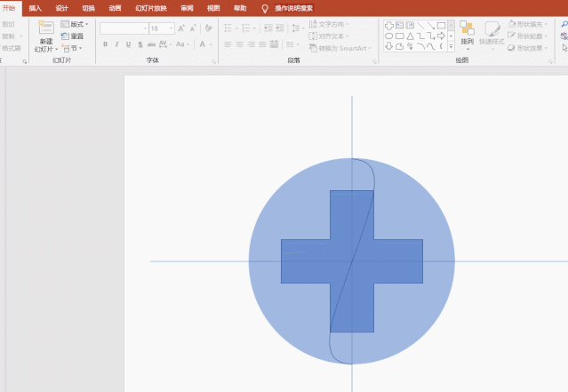Toggle Bold formatting

[x=105, y=44]
